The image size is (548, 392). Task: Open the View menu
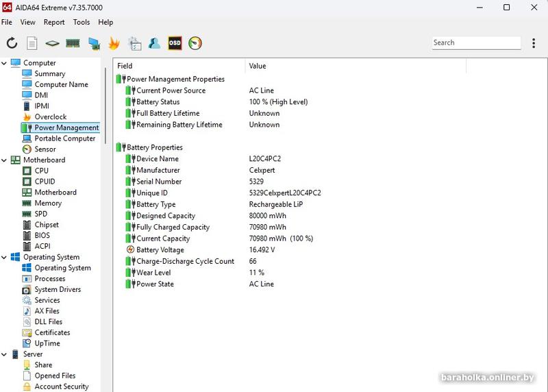point(27,22)
